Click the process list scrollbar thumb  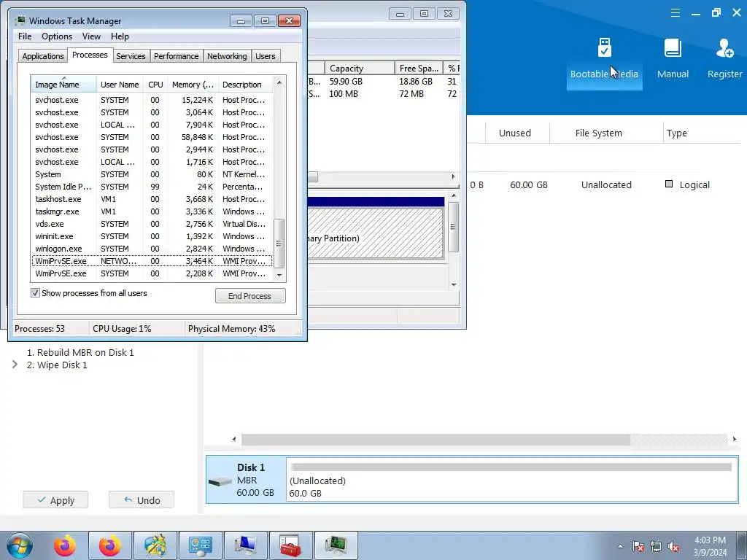pyautogui.click(x=279, y=244)
